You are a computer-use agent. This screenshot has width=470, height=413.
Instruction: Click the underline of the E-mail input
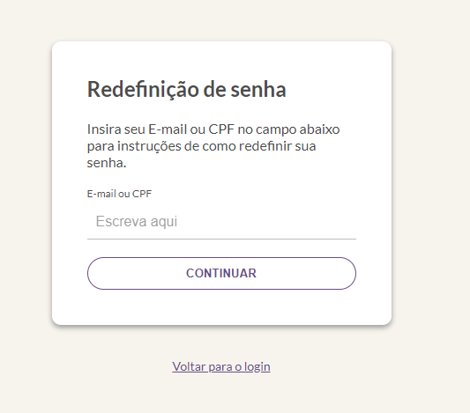tap(221, 239)
